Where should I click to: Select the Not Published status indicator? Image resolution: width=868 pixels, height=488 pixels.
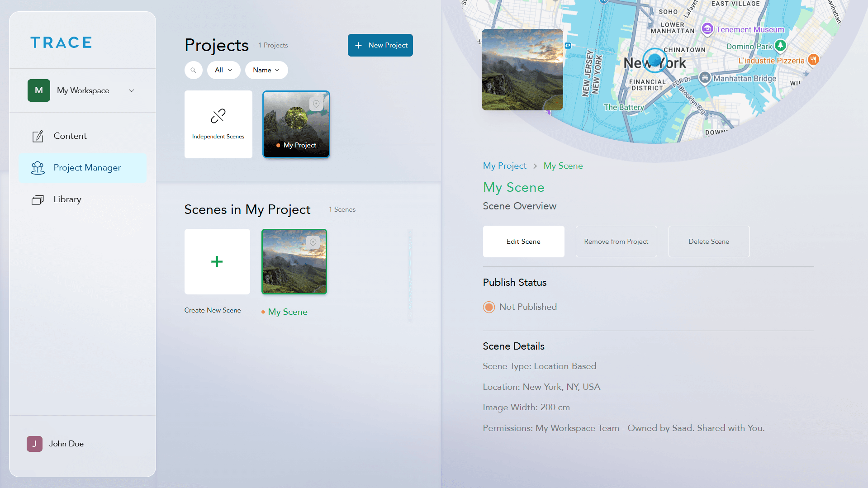489,307
